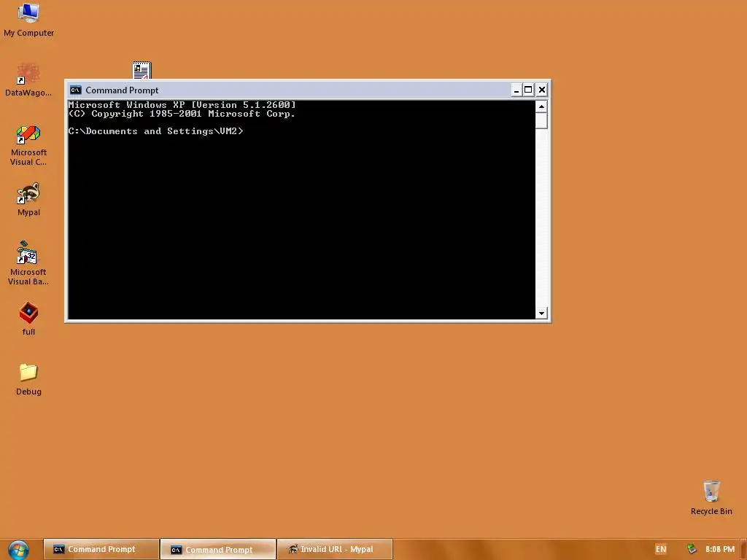
Task: Select the Microsoft Visual C... shortcut
Action: coord(28,145)
